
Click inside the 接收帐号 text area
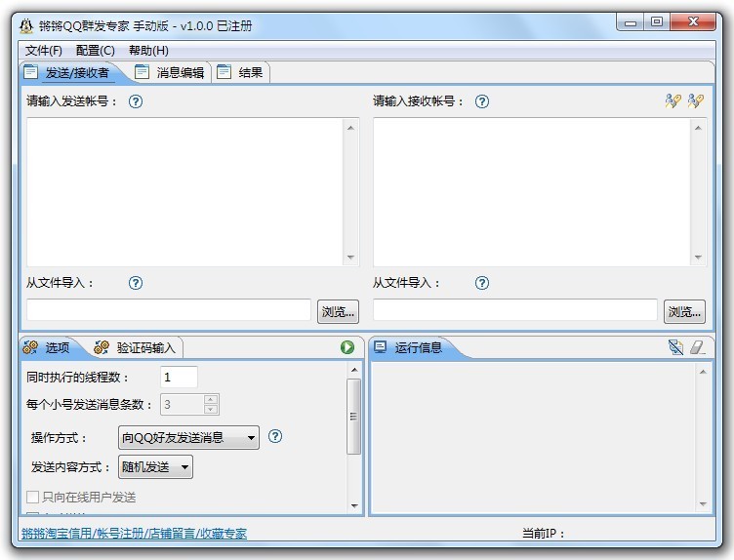(x=531, y=192)
